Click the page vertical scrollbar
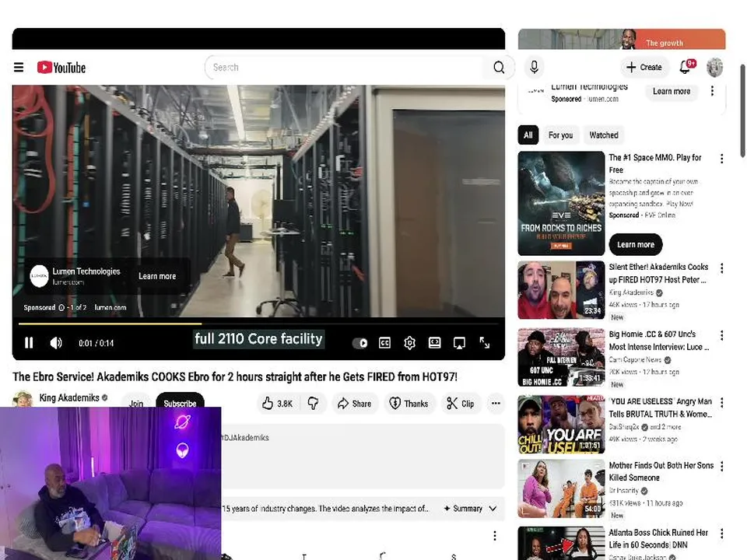 pyautogui.click(x=742, y=110)
